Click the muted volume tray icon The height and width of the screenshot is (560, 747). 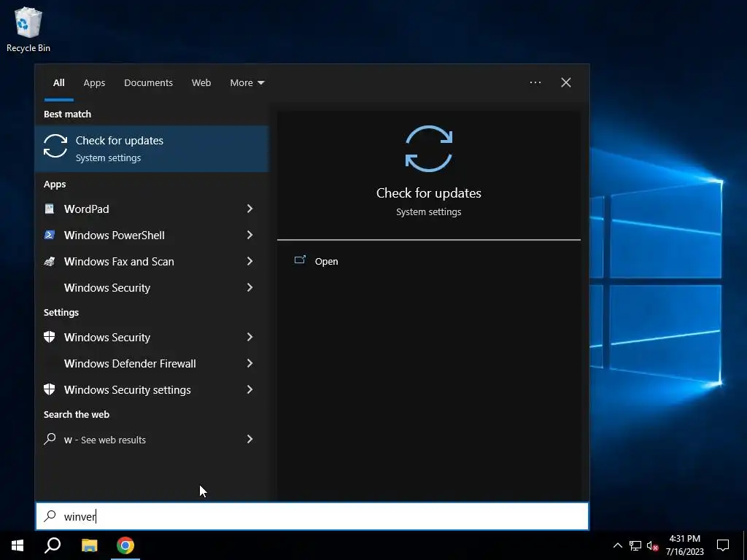point(653,545)
